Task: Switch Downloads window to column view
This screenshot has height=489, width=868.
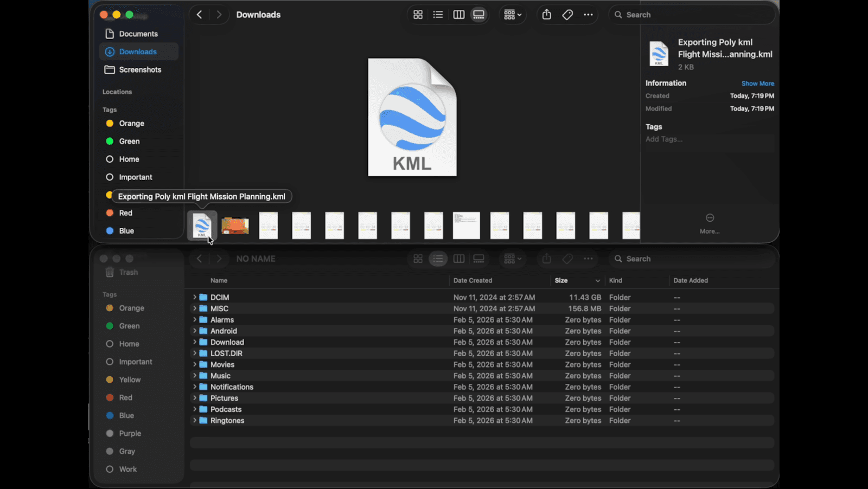Action: (458, 15)
